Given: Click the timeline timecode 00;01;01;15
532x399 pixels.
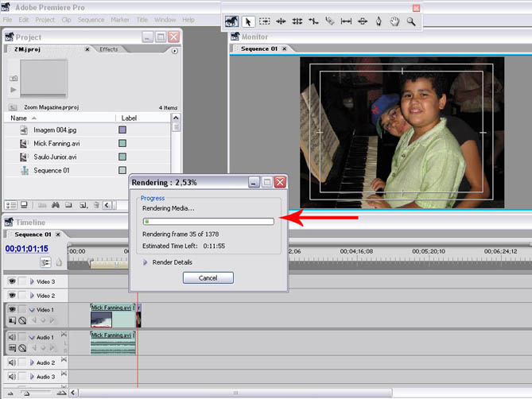Looking at the screenshot, I should 27,249.
